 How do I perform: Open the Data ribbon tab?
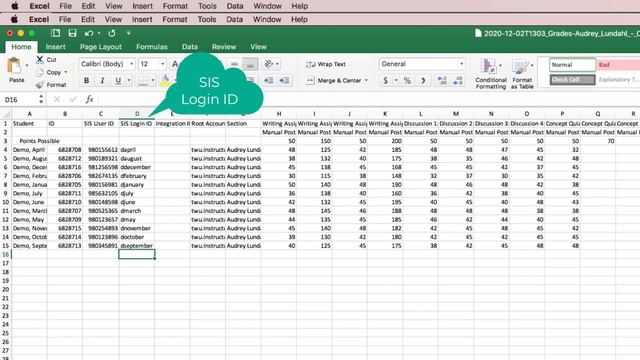[x=190, y=47]
